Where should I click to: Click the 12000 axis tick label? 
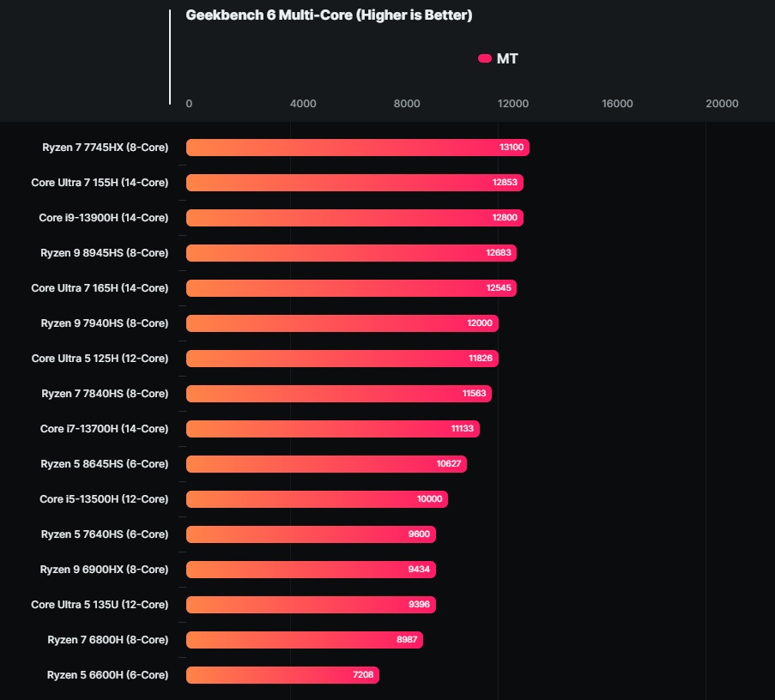(513, 104)
